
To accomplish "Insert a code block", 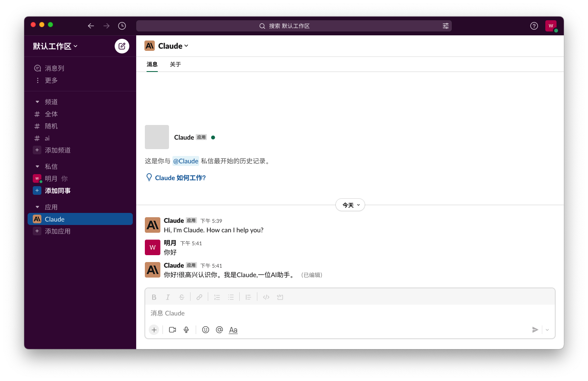I will 280,297.
